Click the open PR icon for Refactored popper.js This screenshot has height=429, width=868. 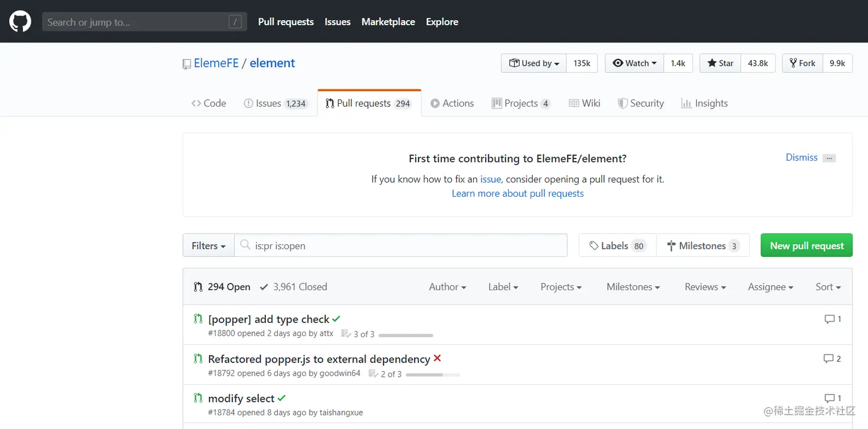[198, 359]
